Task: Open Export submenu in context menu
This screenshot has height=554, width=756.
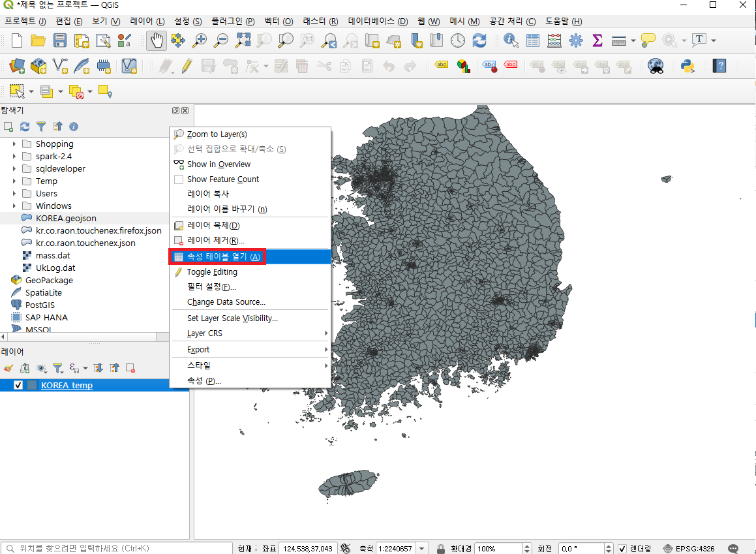Action: (x=250, y=350)
